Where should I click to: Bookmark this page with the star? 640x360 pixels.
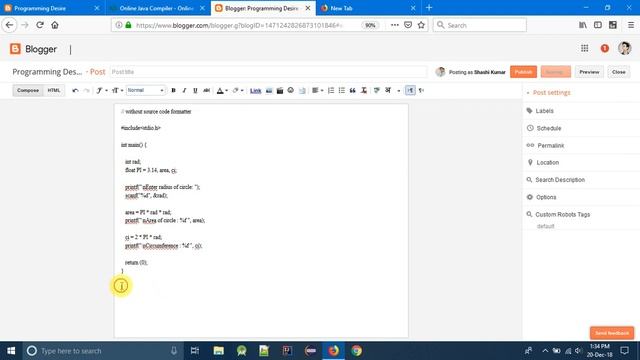(421, 25)
